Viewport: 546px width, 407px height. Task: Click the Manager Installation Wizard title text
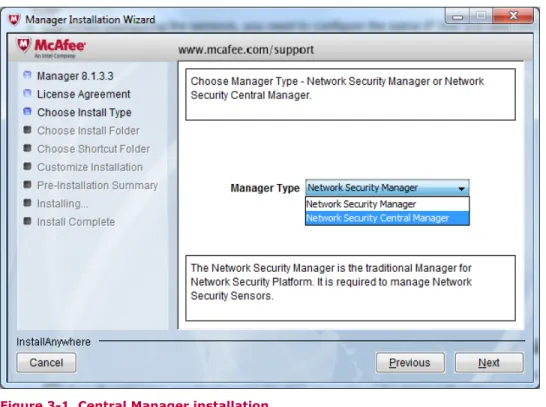click(x=90, y=19)
